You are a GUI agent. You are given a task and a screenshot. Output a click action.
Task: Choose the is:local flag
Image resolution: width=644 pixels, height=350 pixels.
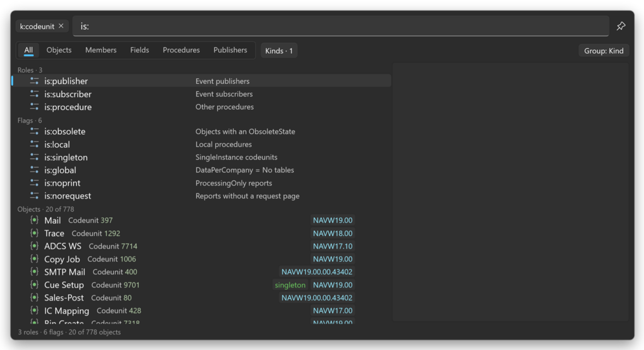point(202,145)
